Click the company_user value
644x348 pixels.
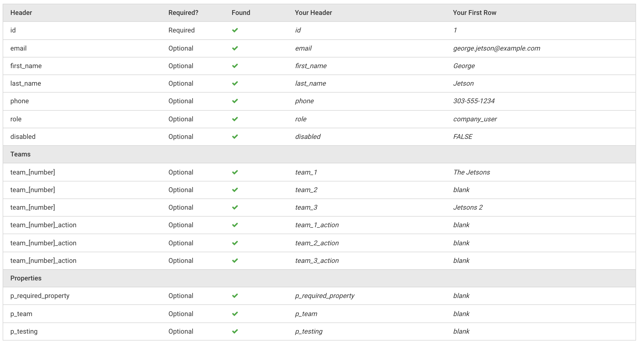click(x=475, y=119)
